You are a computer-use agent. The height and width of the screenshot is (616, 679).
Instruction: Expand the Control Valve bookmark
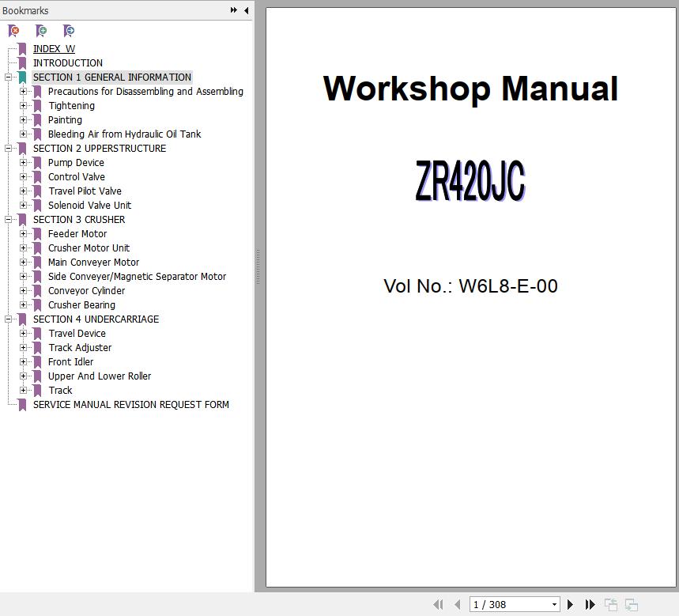24,177
